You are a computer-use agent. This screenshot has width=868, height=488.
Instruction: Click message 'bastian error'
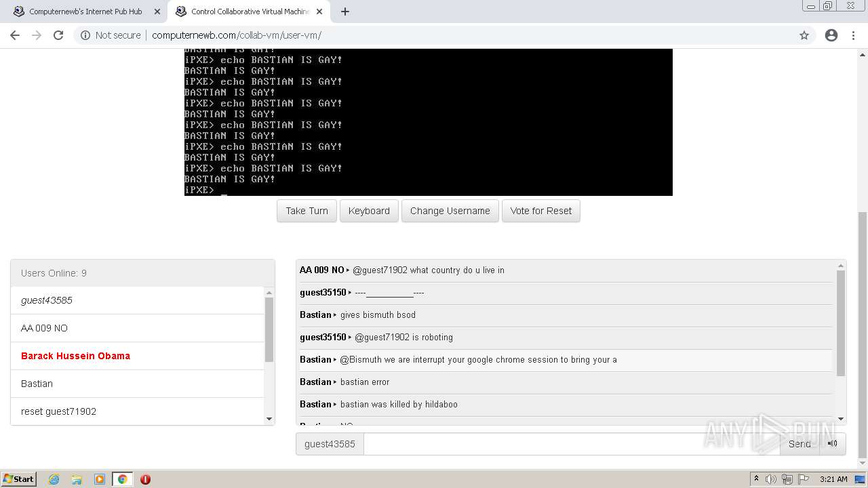coord(365,382)
